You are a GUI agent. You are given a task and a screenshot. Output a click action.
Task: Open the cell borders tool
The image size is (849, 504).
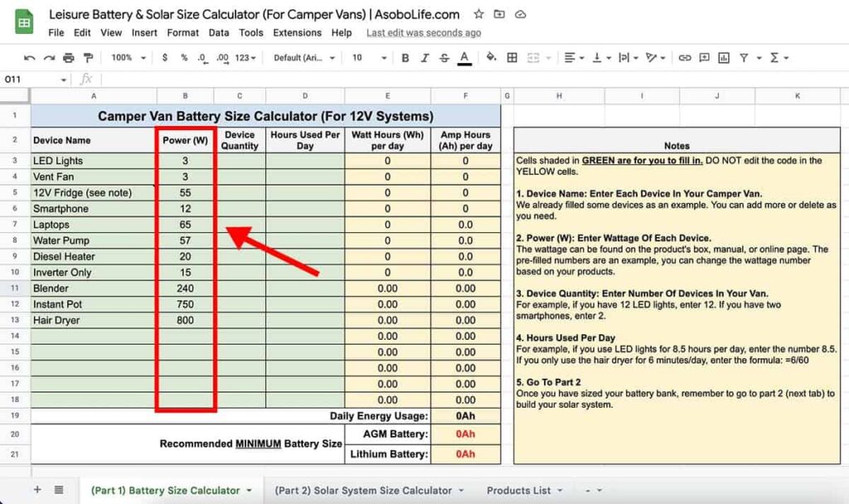pyautogui.click(x=512, y=57)
